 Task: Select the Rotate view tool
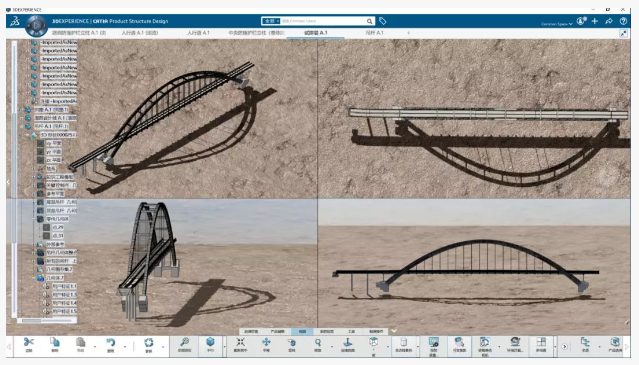(292, 342)
